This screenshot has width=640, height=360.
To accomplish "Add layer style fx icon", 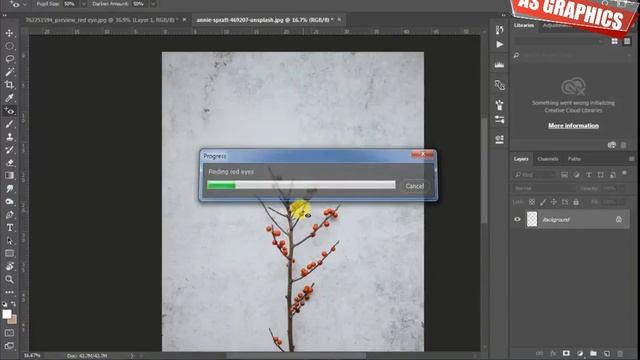I will pyautogui.click(x=553, y=353).
